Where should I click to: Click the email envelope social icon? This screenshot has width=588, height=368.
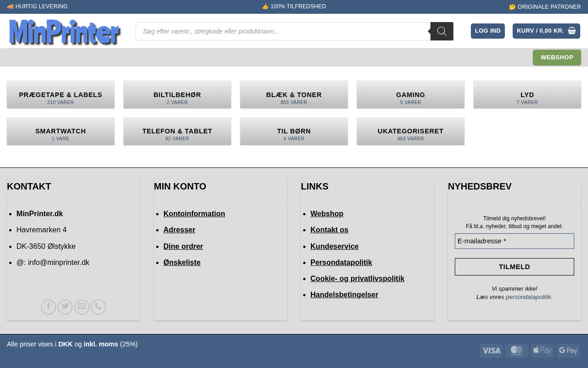point(82,307)
